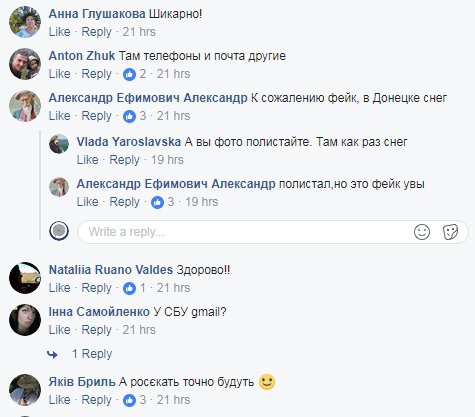Open the 19 hrs timestamp on Vlada's reply
Screen dimensions: 475x417
tap(167, 160)
